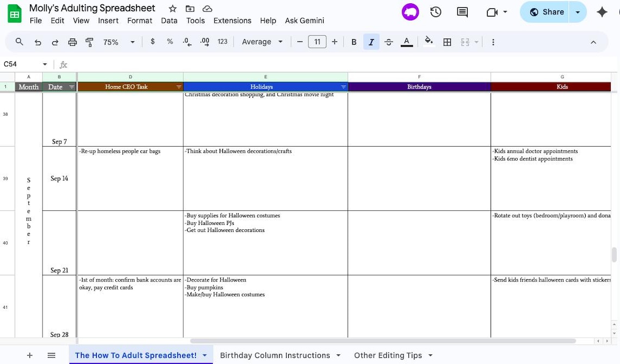
Task: Open the version history clock icon
Action: tap(436, 12)
